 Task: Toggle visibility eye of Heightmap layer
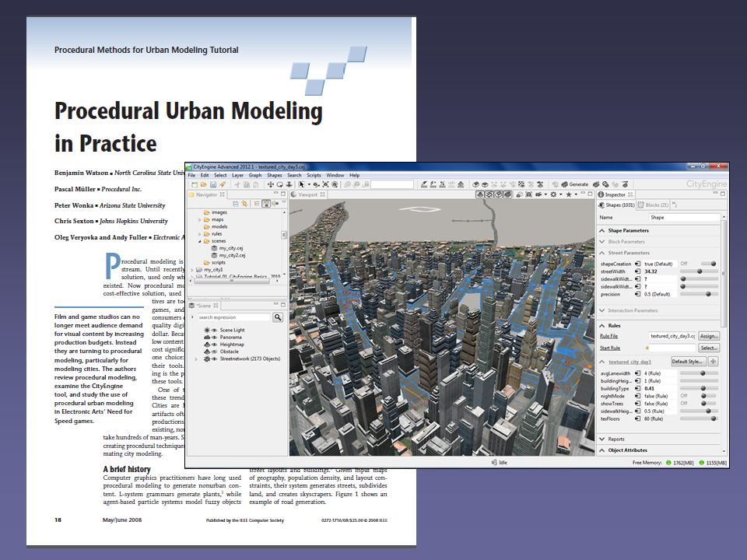[x=215, y=345]
